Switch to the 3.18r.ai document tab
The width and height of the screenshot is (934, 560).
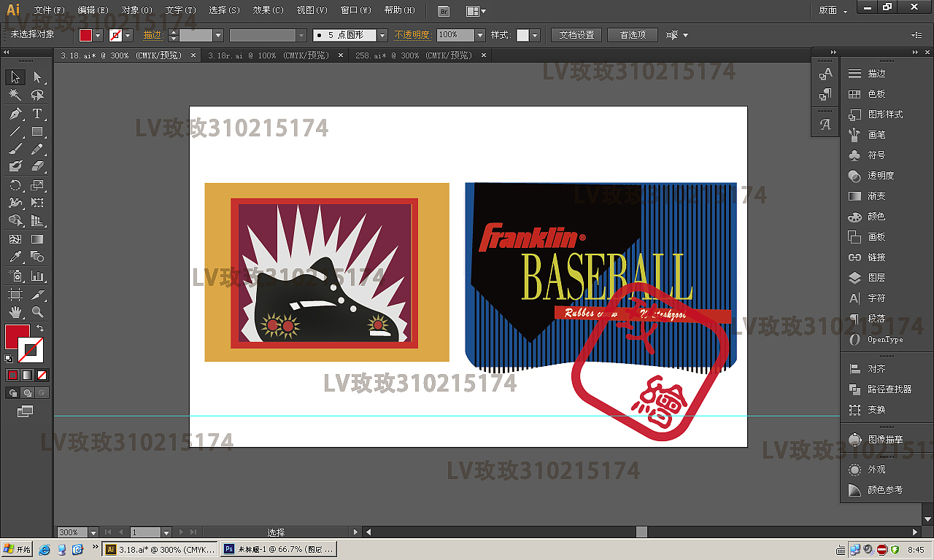(268, 55)
